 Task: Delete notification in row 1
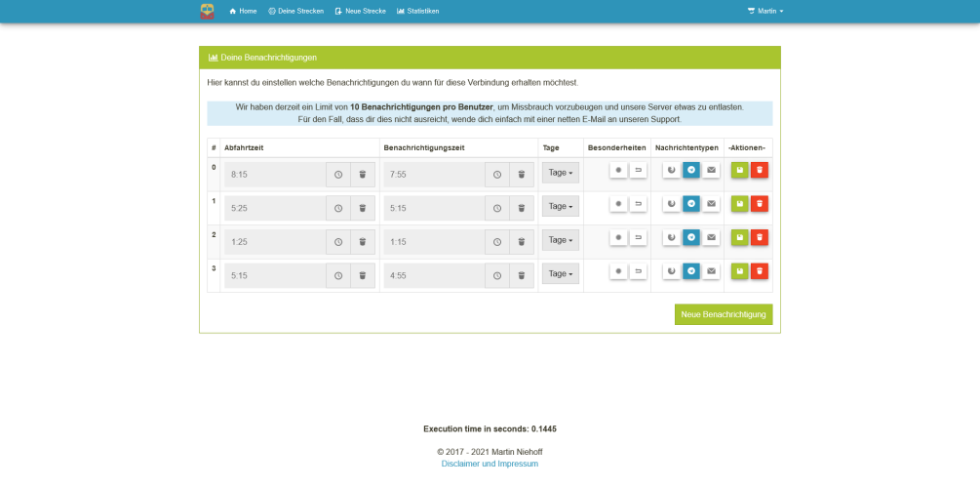tap(759, 205)
